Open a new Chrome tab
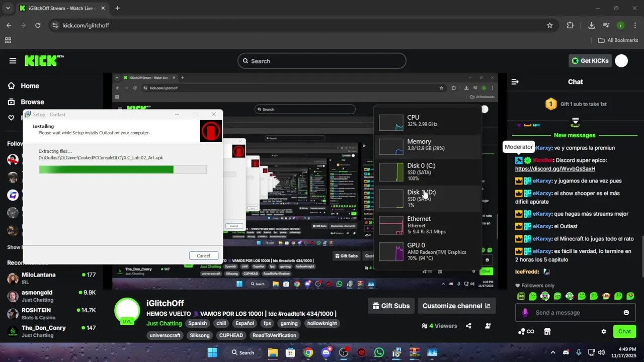 pyautogui.click(x=117, y=8)
